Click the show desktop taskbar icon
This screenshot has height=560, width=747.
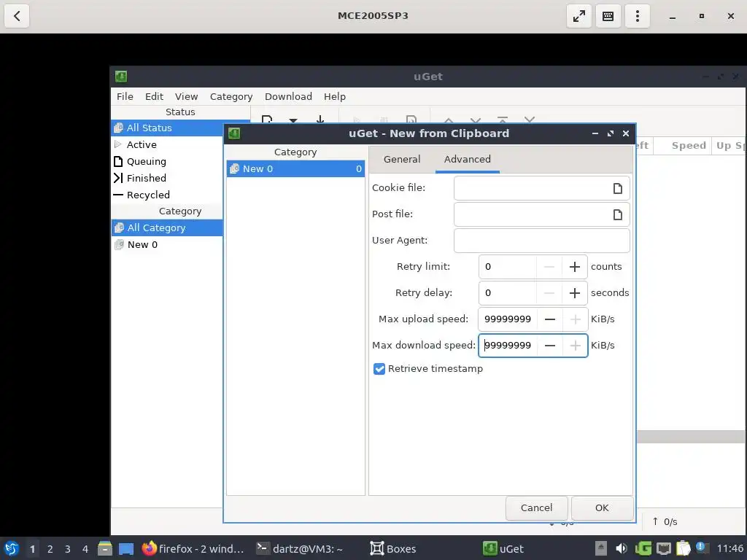(126, 548)
